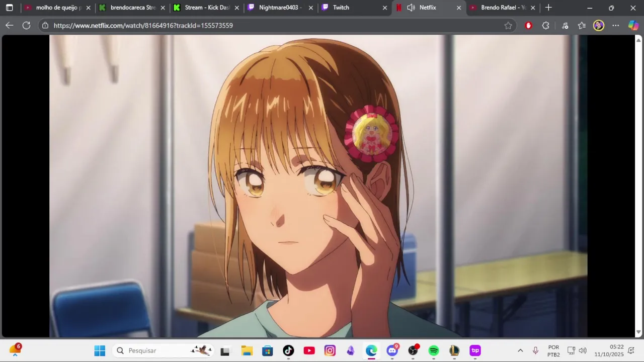Close the Nightmare0403 tab
The image size is (644, 362).
click(x=311, y=8)
